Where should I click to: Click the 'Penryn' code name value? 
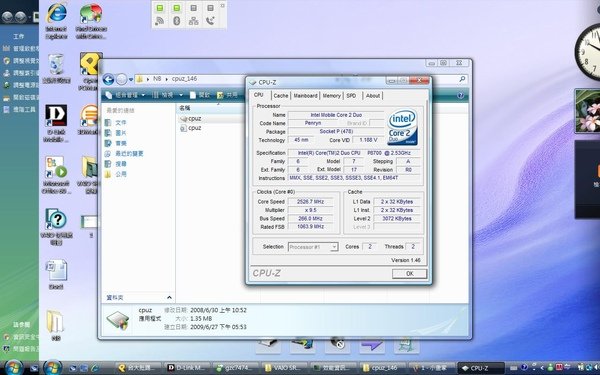pos(313,123)
